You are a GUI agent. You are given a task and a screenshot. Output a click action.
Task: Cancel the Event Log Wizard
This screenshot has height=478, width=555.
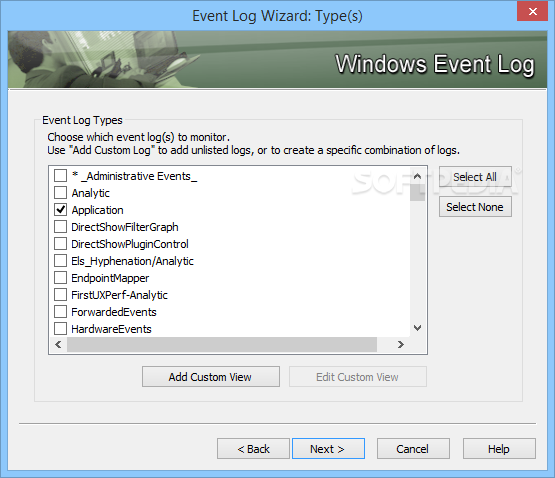click(413, 449)
